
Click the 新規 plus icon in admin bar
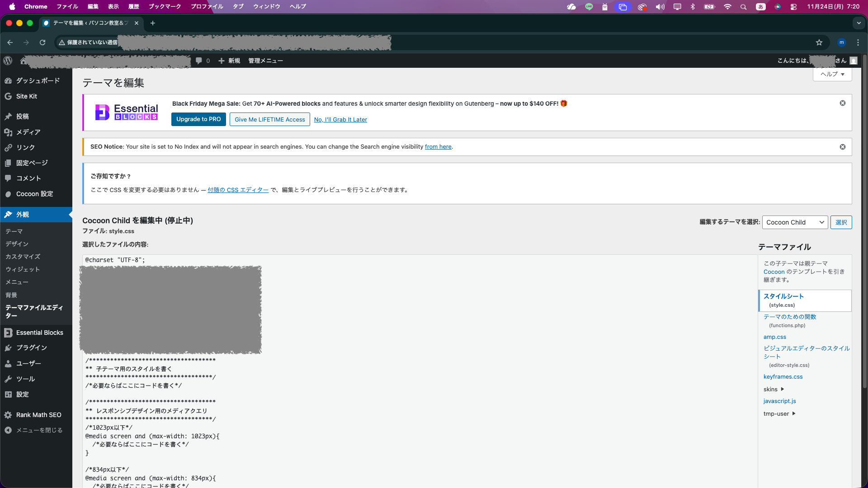click(x=221, y=61)
